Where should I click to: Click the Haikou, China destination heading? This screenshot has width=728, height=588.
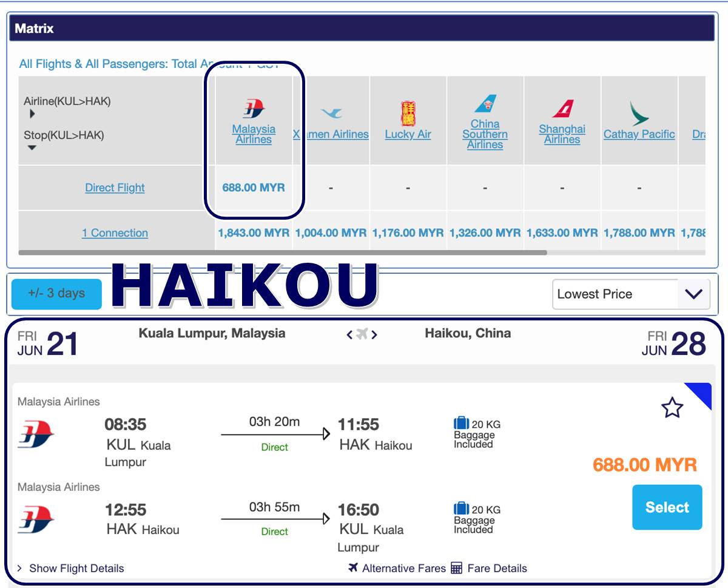[468, 333]
